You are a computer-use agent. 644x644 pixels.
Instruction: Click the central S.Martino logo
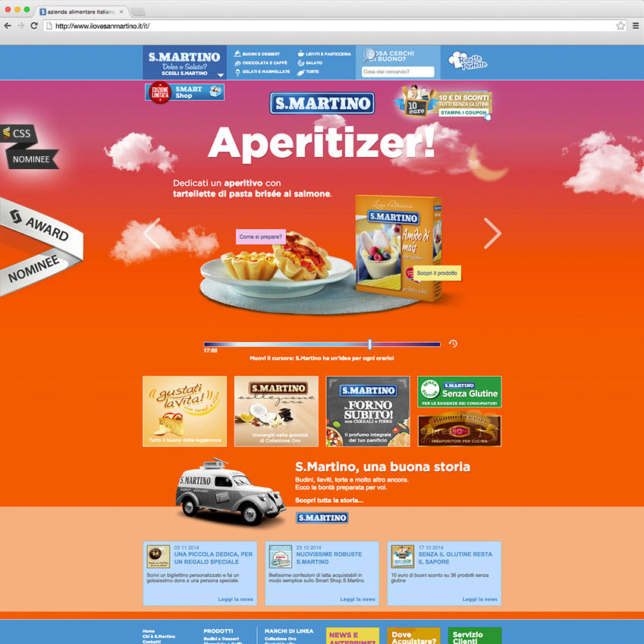pos(322,103)
